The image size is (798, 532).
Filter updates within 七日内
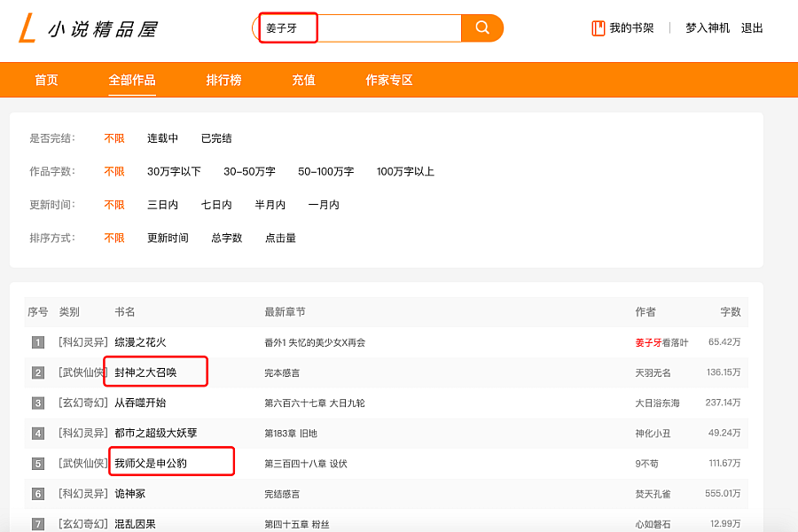point(216,205)
